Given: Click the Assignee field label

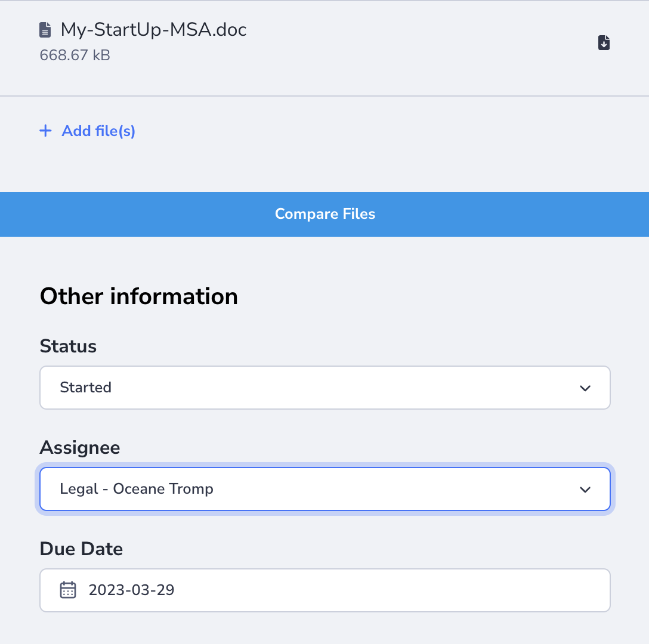Looking at the screenshot, I should [x=80, y=448].
